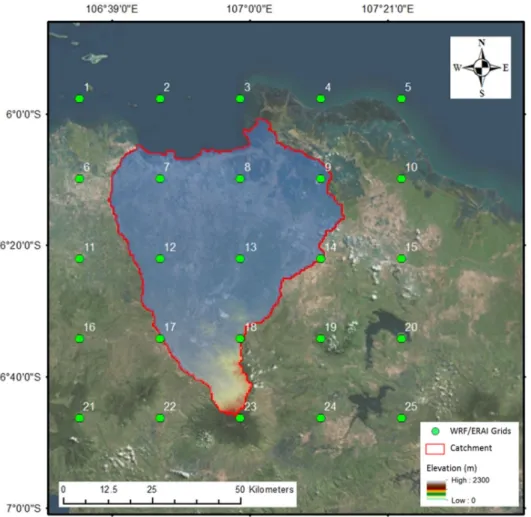Click the 106°39'0"E longitude label

[x=112, y=9]
